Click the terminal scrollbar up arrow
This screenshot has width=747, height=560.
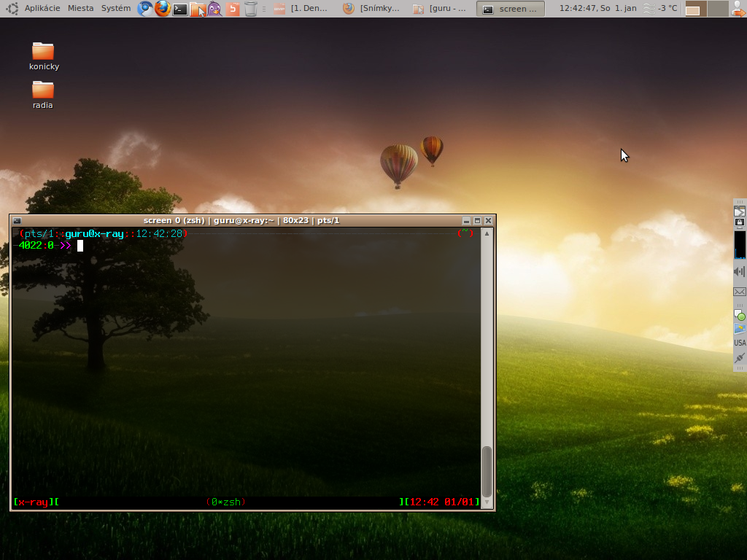[x=487, y=234]
